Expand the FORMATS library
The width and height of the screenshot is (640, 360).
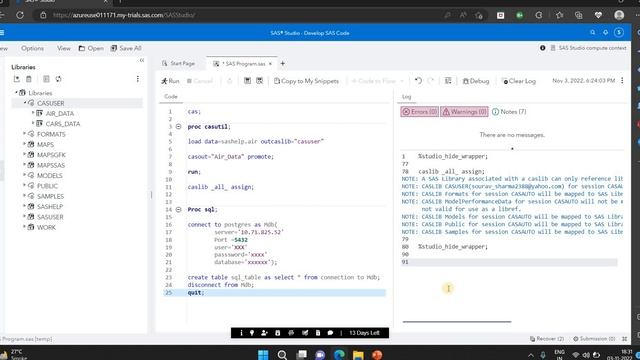(x=24, y=133)
